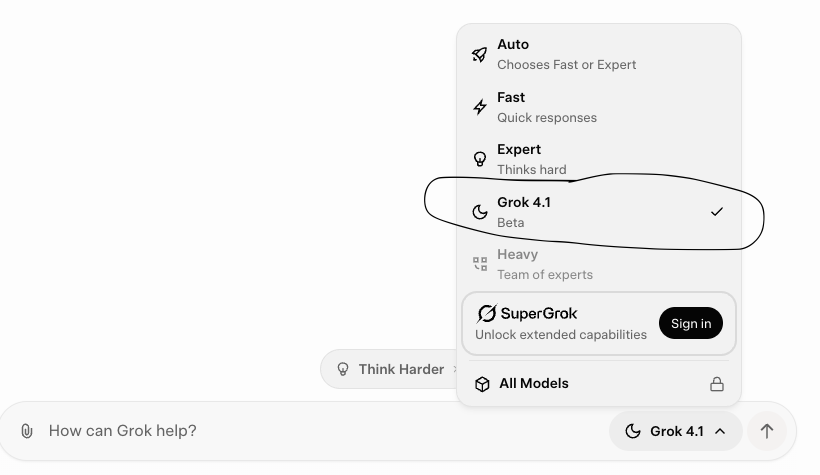Submit message with the up arrow button
820x475 pixels.
(767, 431)
